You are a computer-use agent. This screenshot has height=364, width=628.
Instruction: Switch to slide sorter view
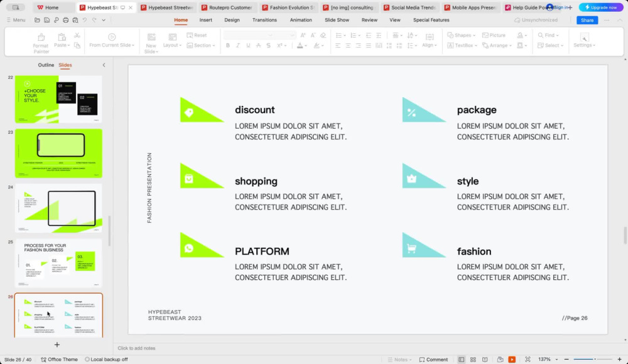click(x=473, y=360)
